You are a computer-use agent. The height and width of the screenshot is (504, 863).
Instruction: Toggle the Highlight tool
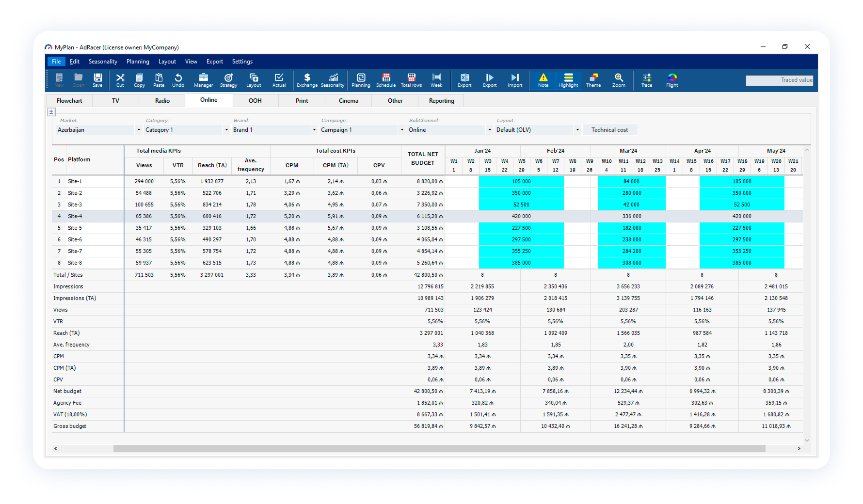(568, 80)
